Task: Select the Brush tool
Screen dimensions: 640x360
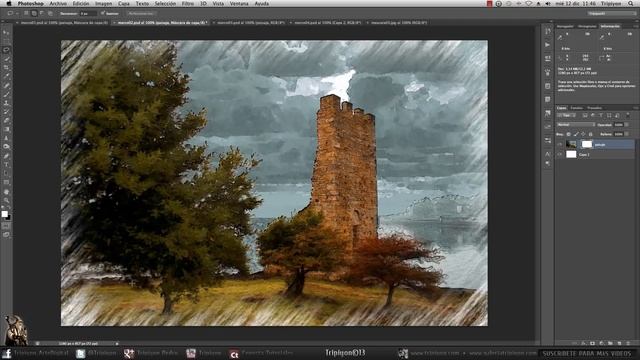Action: pyautogui.click(x=6, y=94)
